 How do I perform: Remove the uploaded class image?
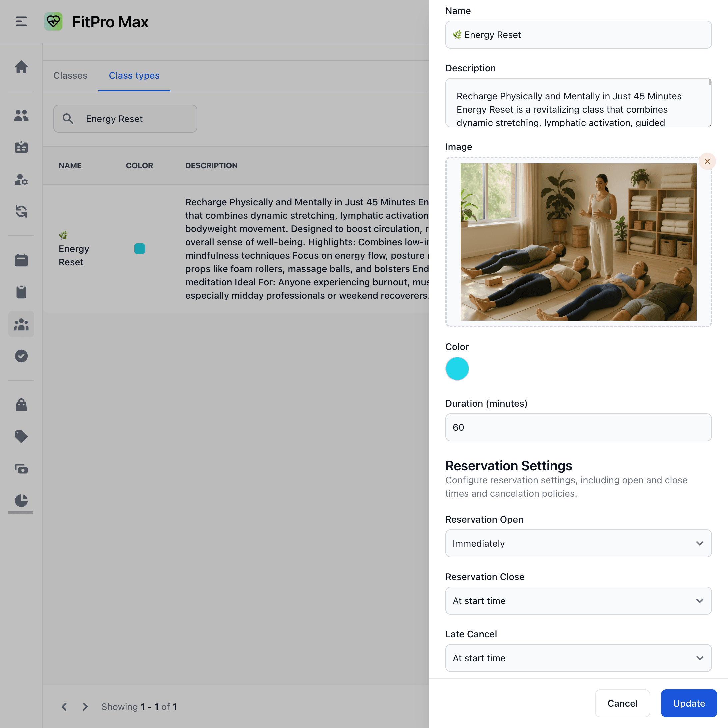707,161
